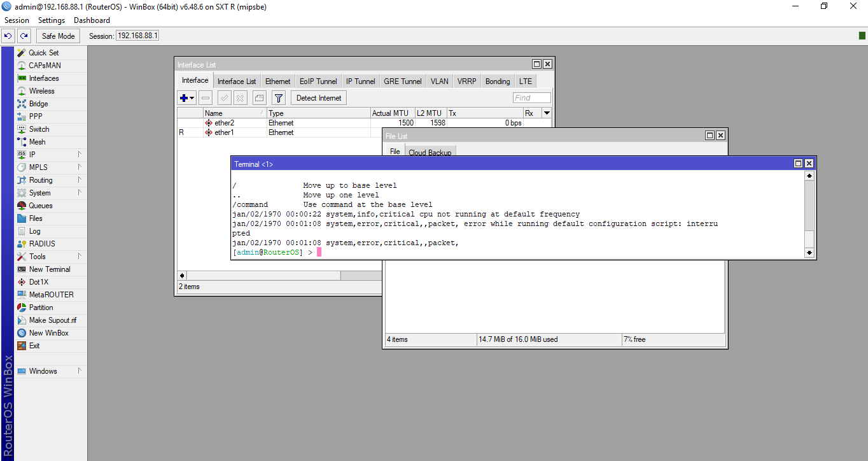This screenshot has width=868, height=461.
Task: Click Make Supout.rif
Action: 52,320
